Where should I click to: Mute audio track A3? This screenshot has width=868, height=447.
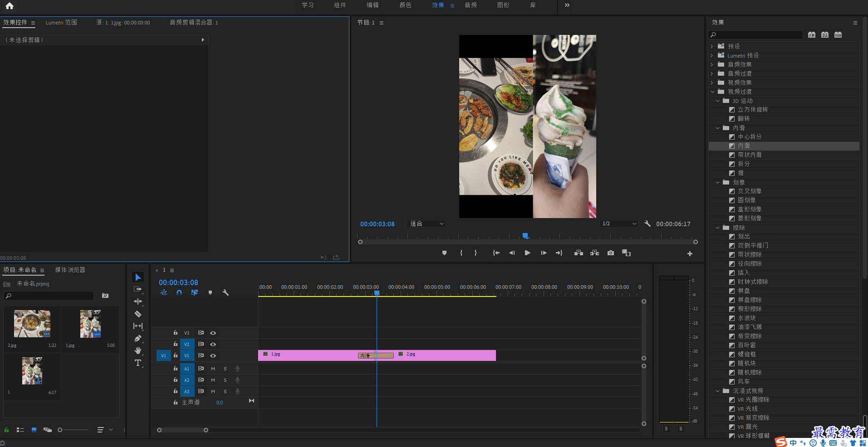(213, 391)
